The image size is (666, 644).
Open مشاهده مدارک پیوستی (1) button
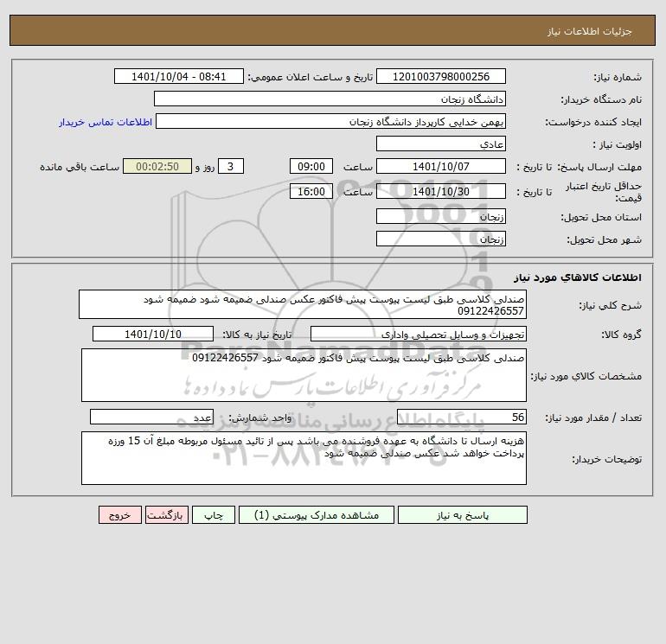(x=316, y=515)
